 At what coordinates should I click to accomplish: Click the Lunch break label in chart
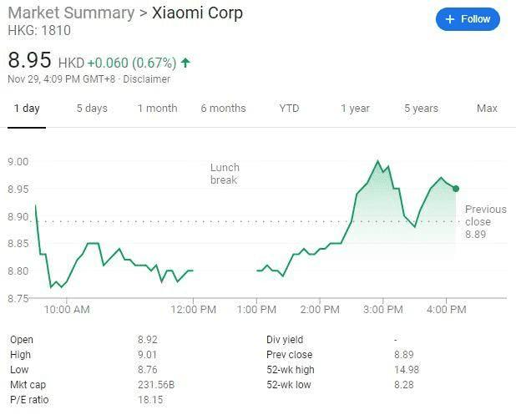coord(224,174)
